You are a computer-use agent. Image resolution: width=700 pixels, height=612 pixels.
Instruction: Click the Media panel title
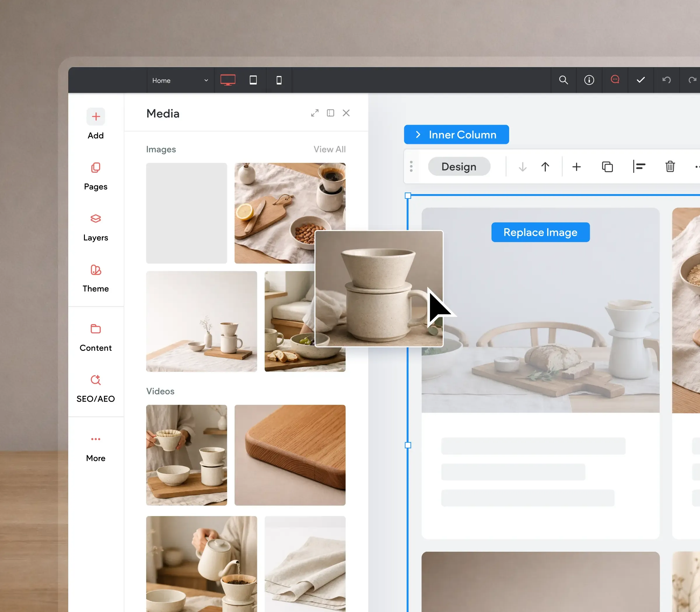(163, 113)
